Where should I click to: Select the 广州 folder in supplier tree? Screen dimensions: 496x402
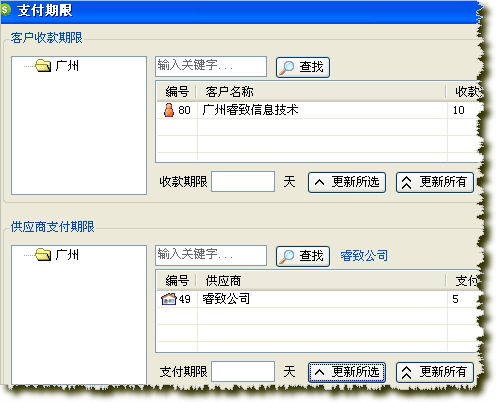pyautogui.click(x=57, y=254)
